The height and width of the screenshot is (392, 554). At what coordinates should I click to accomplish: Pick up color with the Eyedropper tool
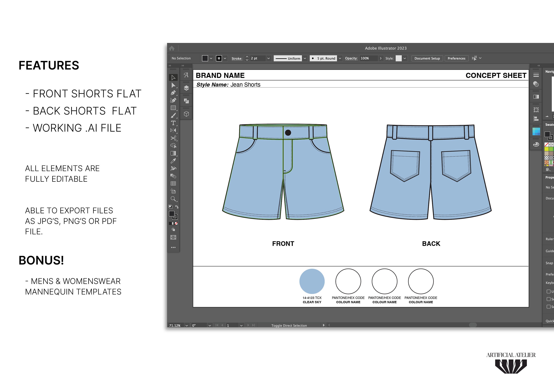point(173,160)
